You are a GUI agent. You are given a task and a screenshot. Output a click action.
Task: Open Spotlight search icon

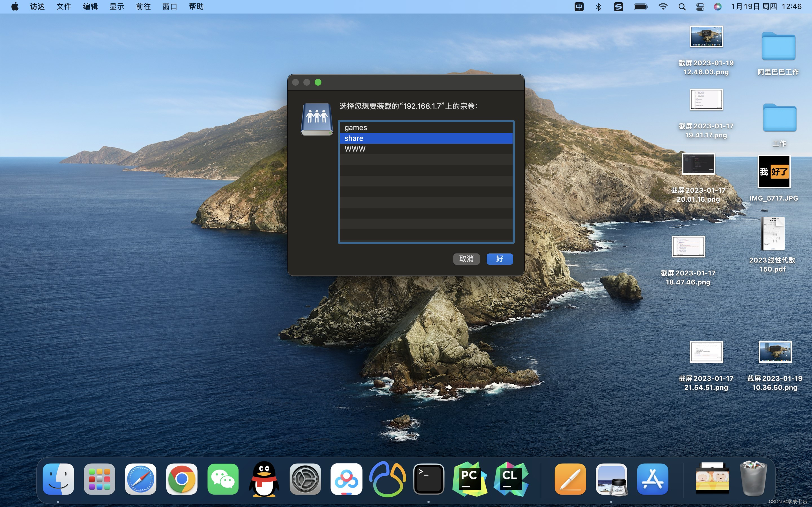coord(682,7)
